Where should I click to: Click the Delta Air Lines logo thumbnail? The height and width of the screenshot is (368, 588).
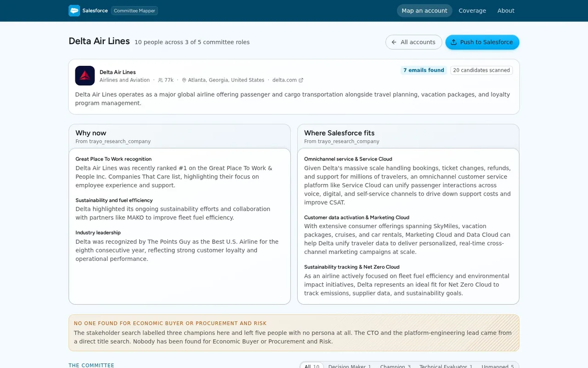(x=85, y=75)
